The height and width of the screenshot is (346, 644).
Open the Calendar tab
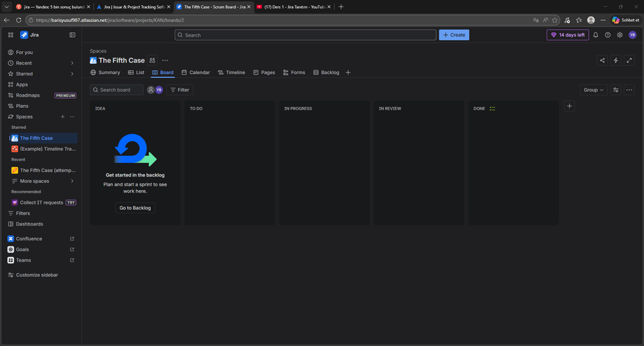coord(195,73)
